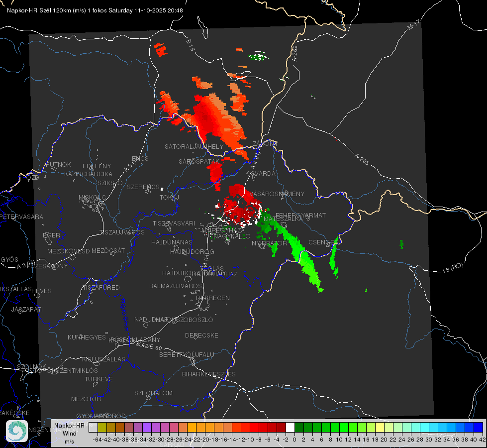The height and width of the screenshot is (448, 487).
Task: Click the KUNHEGYES label
Action: pos(87,337)
